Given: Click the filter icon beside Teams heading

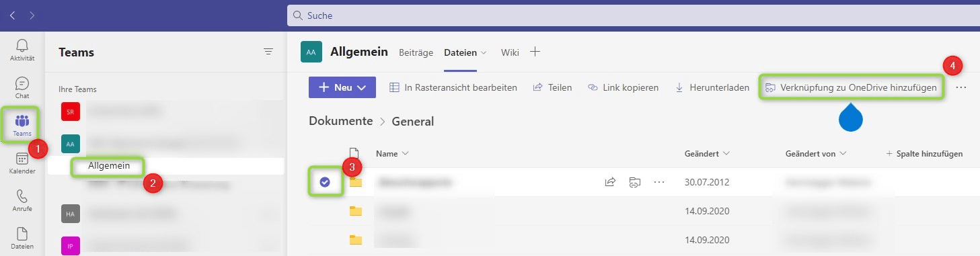Looking at the screenshot, I should pyautogui.click(x=268, y=52).
